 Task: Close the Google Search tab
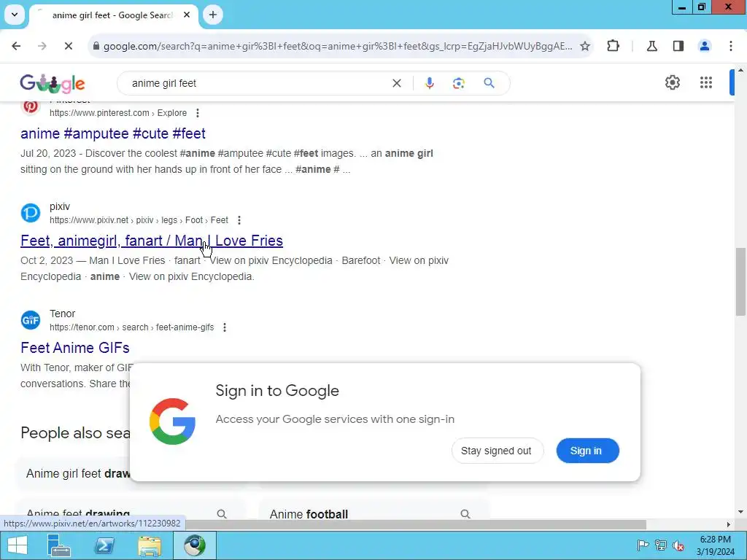[x=187, y=15]
